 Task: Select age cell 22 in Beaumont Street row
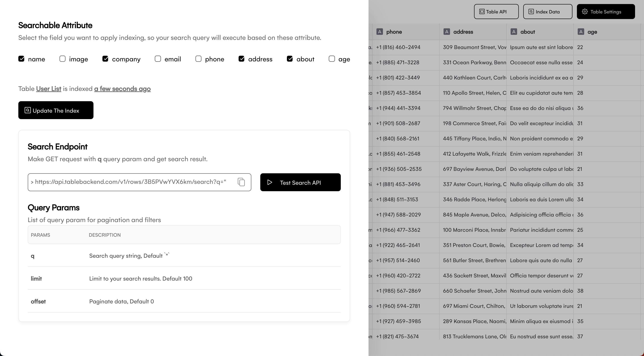point(607,47)
